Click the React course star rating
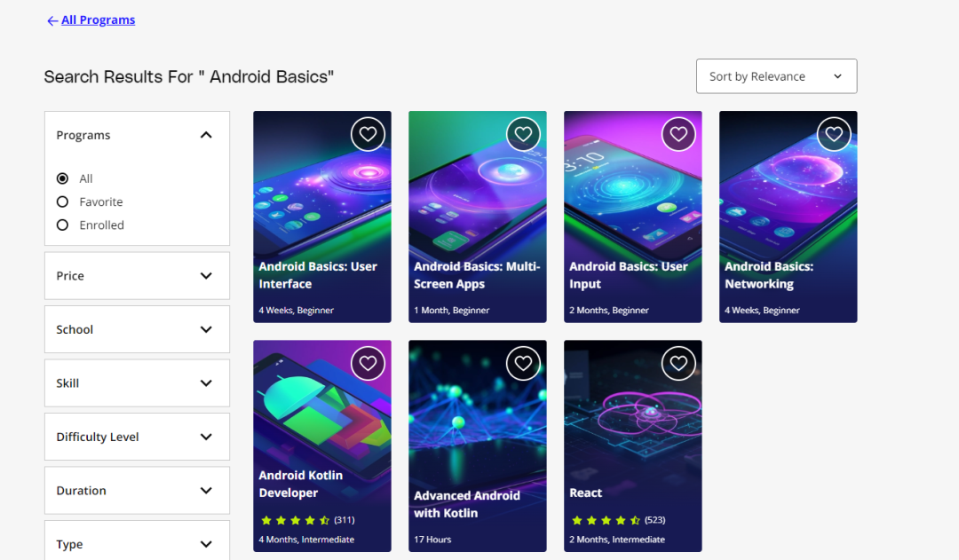 coord(606,520)
